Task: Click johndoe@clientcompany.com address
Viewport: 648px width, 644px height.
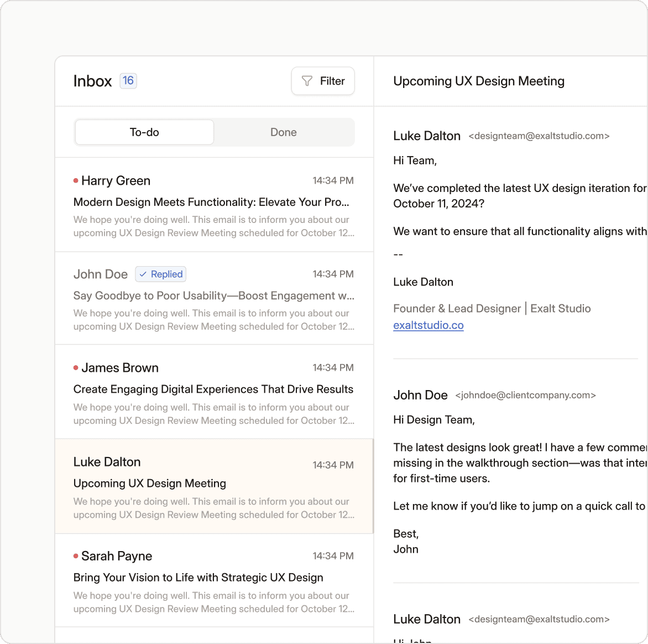Action: [525, 396]
